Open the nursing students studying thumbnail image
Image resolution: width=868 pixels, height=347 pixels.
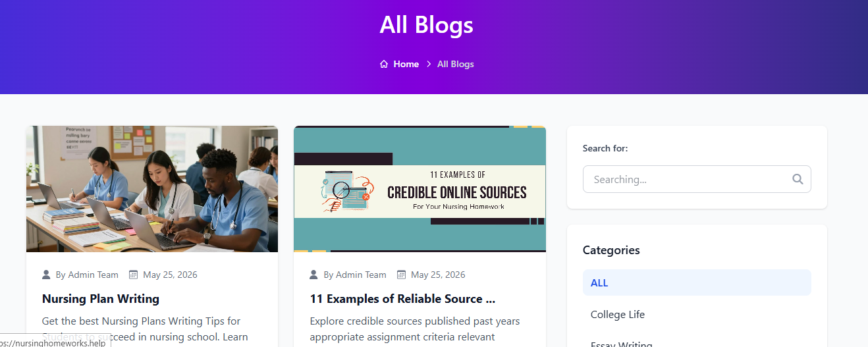click(152, 189)
